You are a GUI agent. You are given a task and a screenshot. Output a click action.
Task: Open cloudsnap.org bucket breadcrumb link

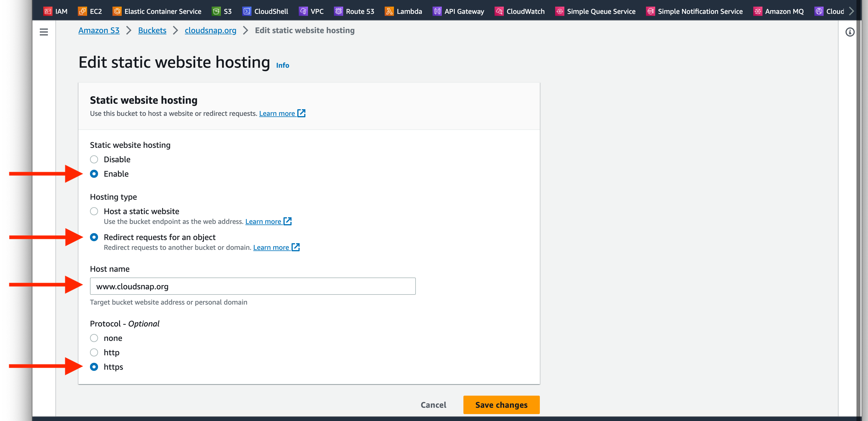(211, 30)
